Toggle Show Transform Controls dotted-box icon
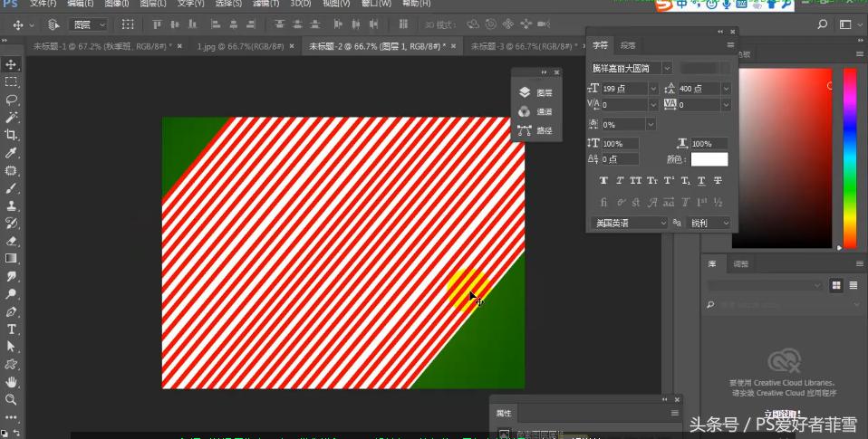The image size is (868, 439). coord(128,24)
